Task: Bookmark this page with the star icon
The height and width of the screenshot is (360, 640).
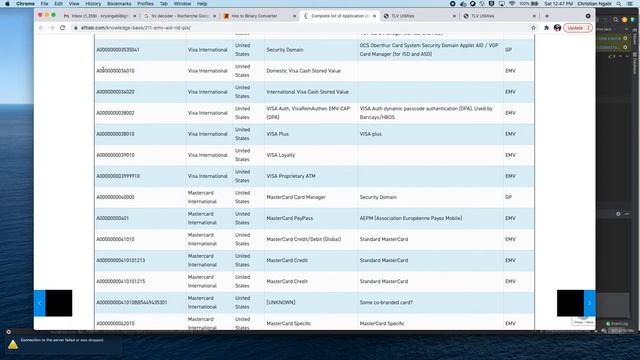Action: click(x=533, y=28)
